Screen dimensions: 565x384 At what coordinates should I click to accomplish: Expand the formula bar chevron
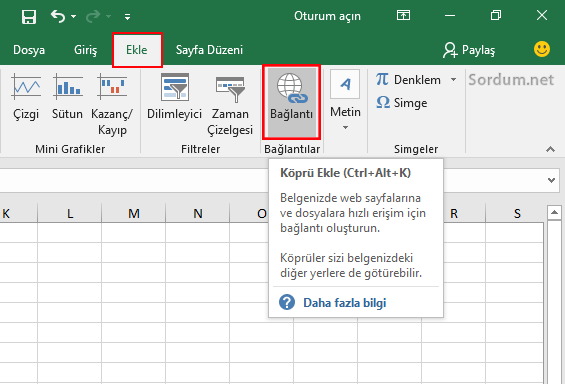(x=551, y=180)
